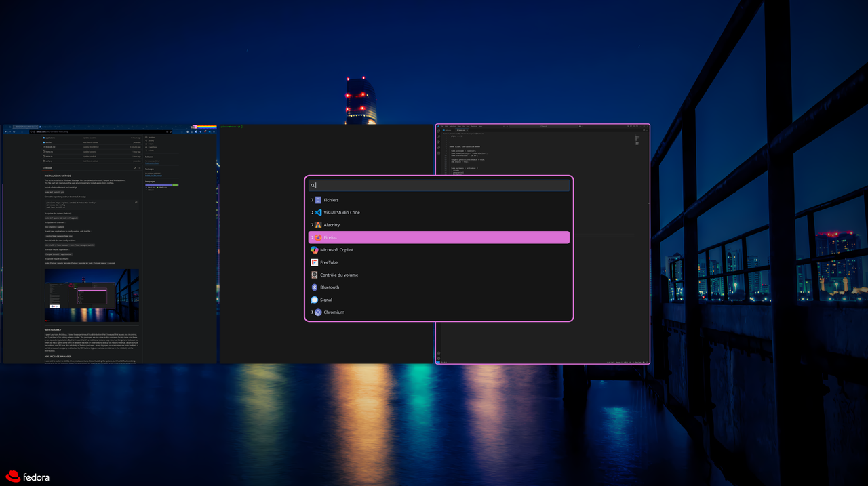Click the GitHub Languages color bar
This screenshot has height=486, width=868.
(x=162, y=185)
